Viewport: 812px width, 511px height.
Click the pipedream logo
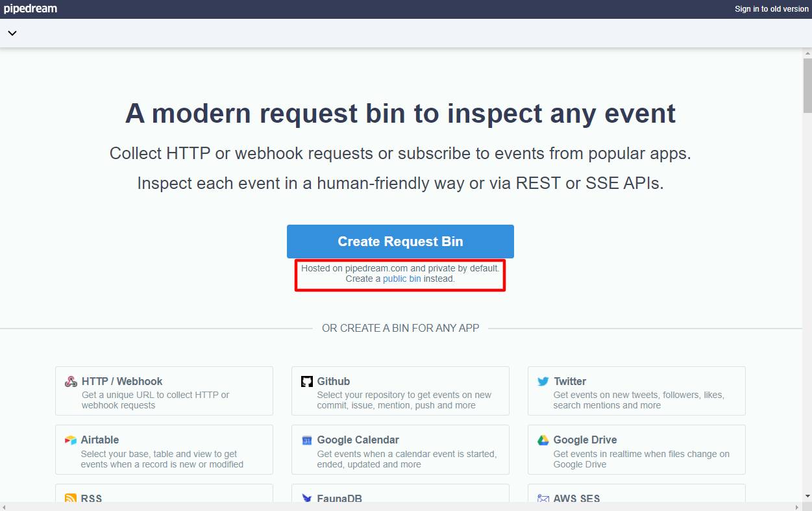(x=31, y=9)
